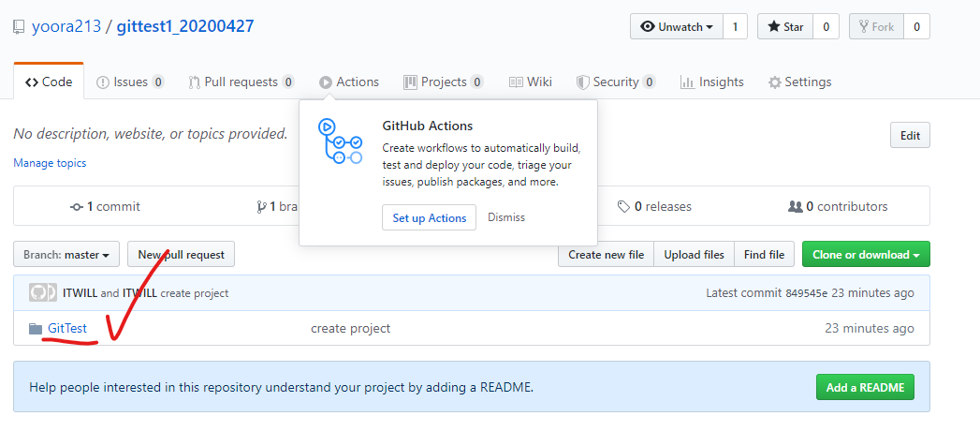
Task: Click the Pull requests count badge
Action: tap(288, 82)
